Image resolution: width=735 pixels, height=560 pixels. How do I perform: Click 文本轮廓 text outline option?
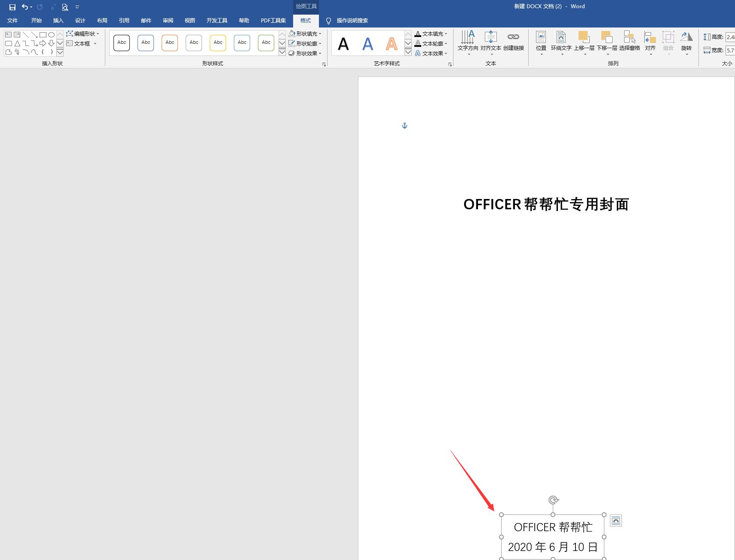point(431,43)
